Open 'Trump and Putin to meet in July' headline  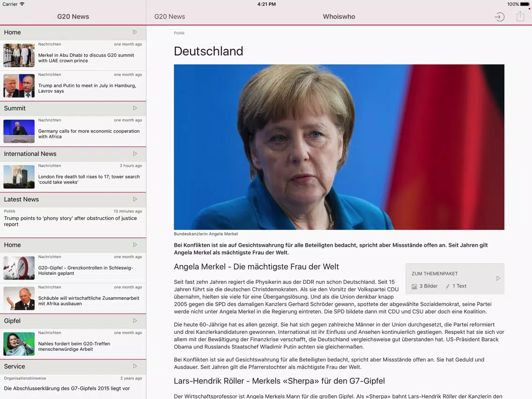coord(87,88)
